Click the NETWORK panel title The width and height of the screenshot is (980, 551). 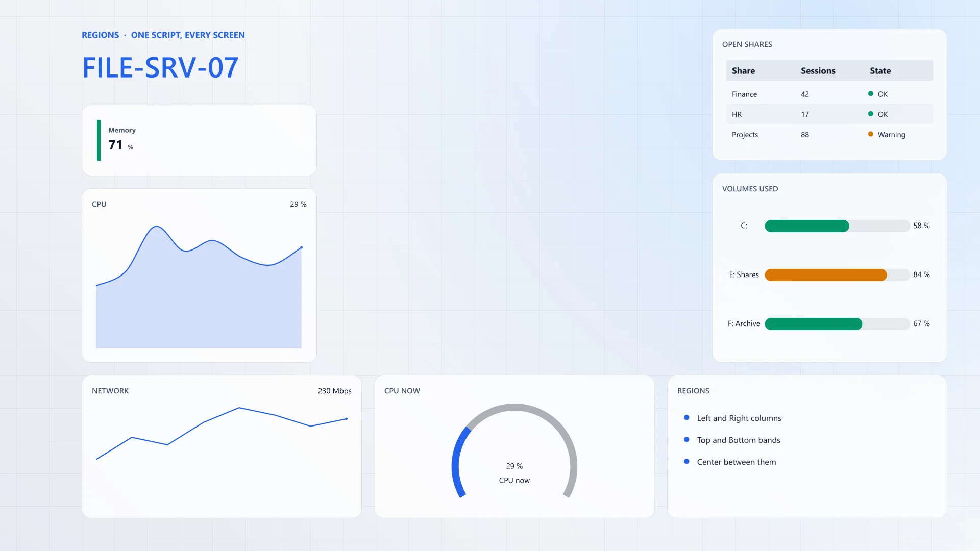click(x=110, y=391)
